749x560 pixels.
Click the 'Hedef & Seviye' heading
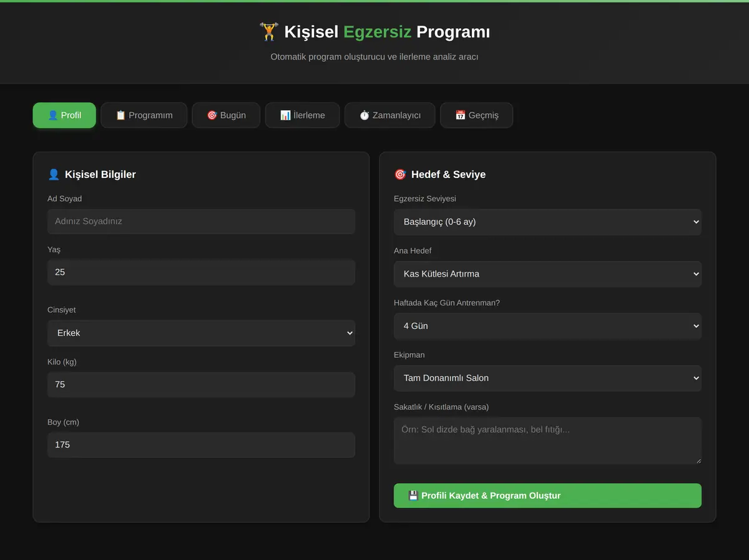448,175
